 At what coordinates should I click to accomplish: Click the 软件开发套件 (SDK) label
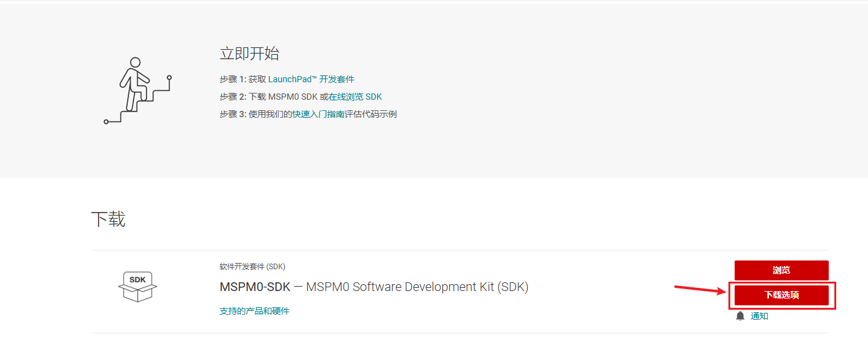pyautogui.click(x=252, y=267)
